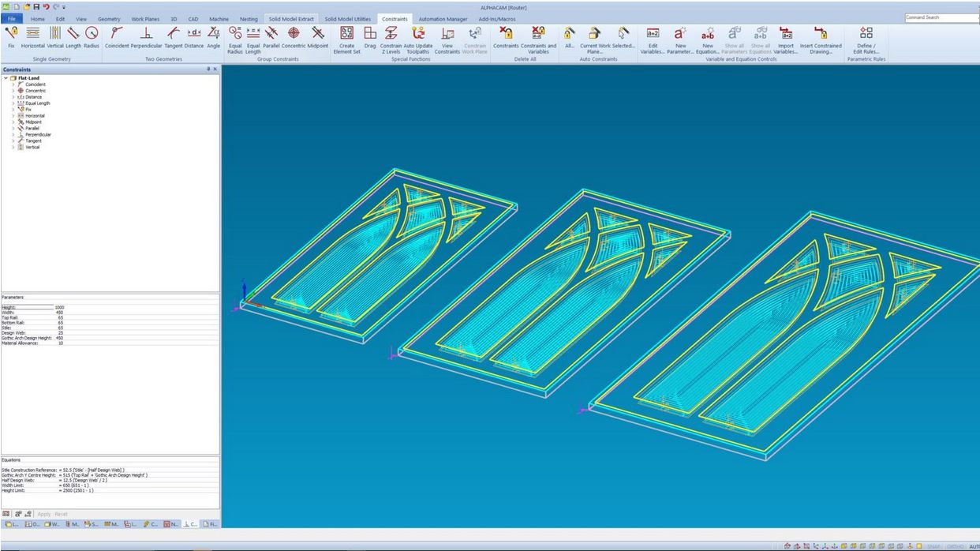Switch to the Machine ribbon tab
This screenshot has height=551, width=980.
219,19
